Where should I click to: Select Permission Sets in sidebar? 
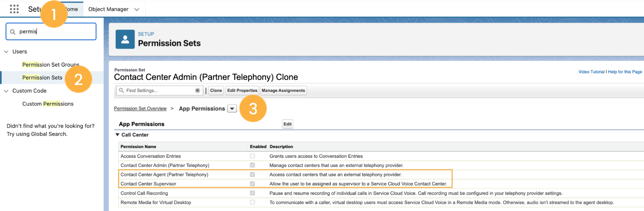[x=42, y=78]
